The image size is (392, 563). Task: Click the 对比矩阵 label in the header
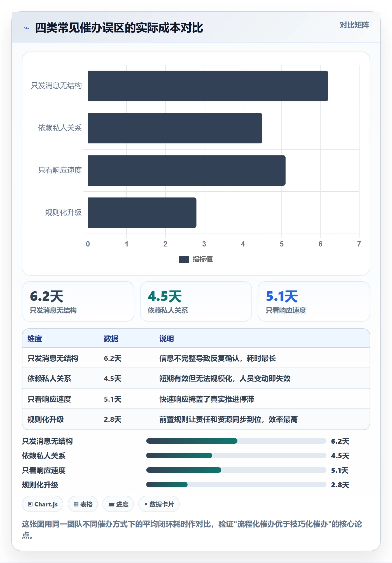[x=354, y=25]
